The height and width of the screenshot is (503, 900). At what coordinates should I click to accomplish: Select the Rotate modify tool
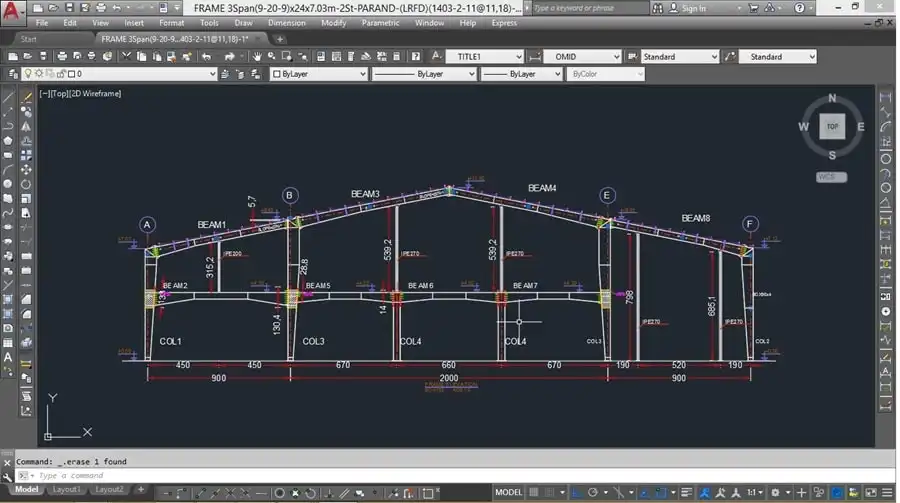[26, 184]
